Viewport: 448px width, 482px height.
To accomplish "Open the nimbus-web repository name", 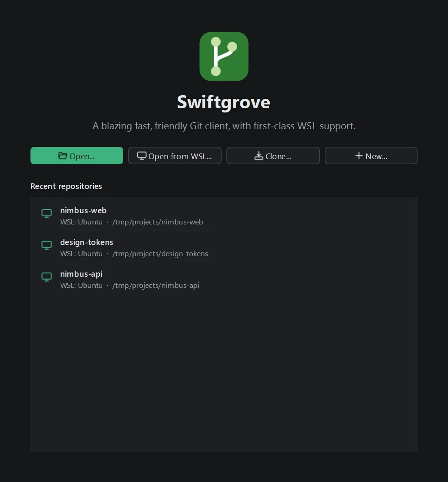I will [x=84, y=210].
